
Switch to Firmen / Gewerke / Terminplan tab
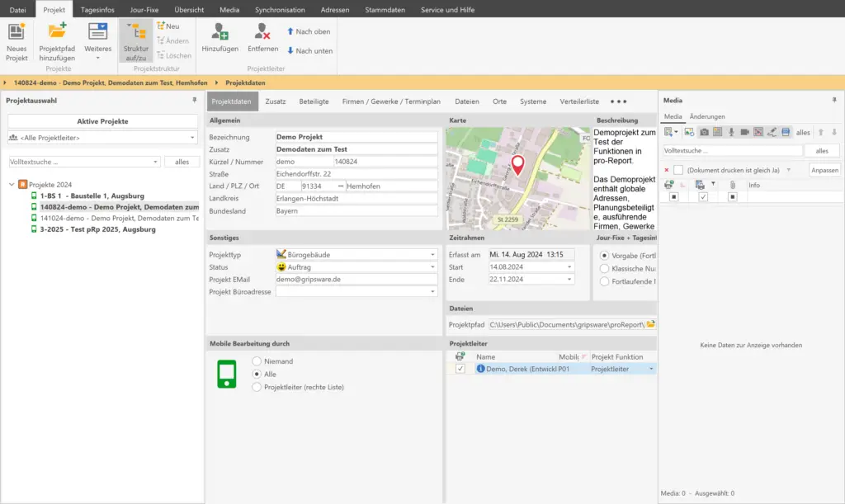[391, 101]
